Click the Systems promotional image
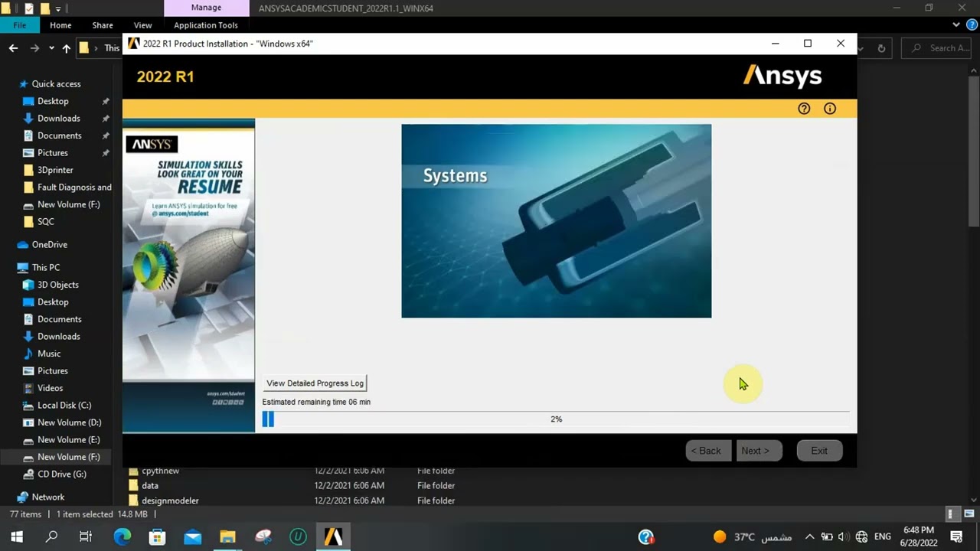 coord(557,221)
